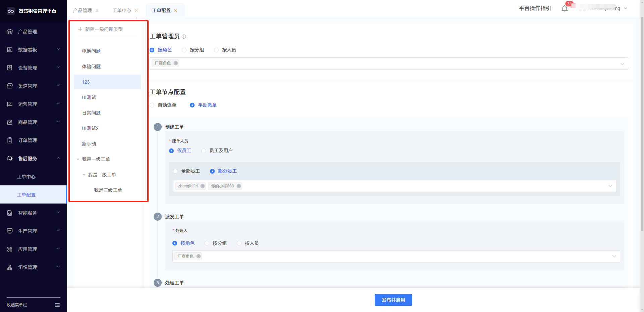Click the notification bell icon
Image resolution: width=644 pixels, height=312 pixels.
coord(565,8)
